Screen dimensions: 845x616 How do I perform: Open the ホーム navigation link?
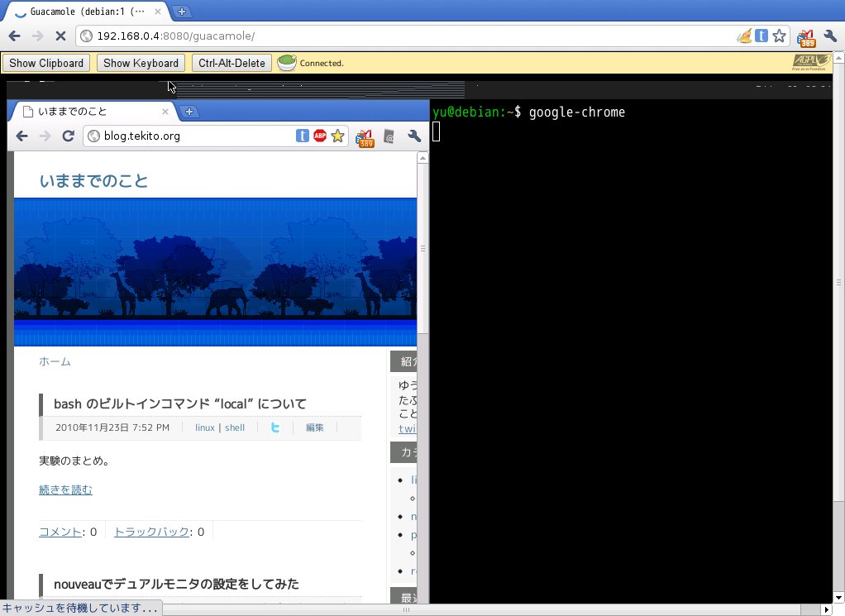click(x=55, y=361)
